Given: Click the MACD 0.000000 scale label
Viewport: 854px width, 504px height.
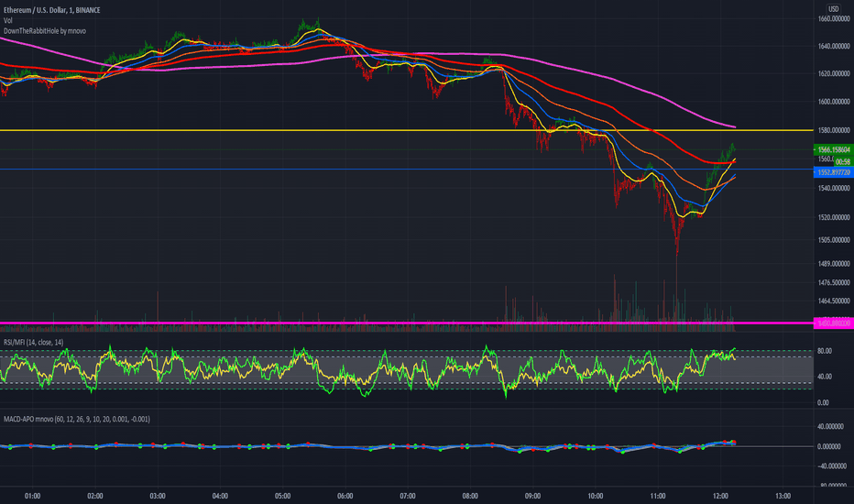Looking at the screenshot, I should [830, 446].
